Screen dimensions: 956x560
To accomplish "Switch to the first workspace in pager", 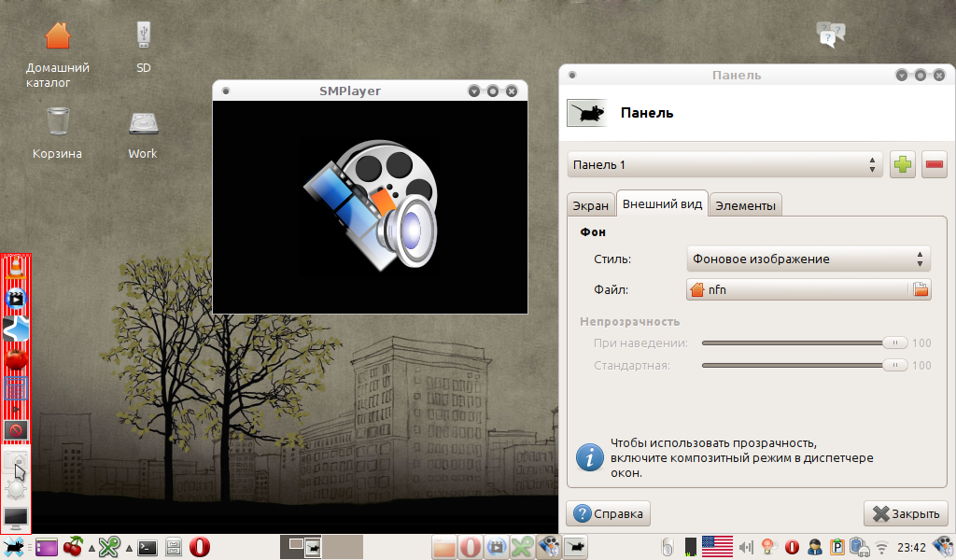I will click(302, 547).
